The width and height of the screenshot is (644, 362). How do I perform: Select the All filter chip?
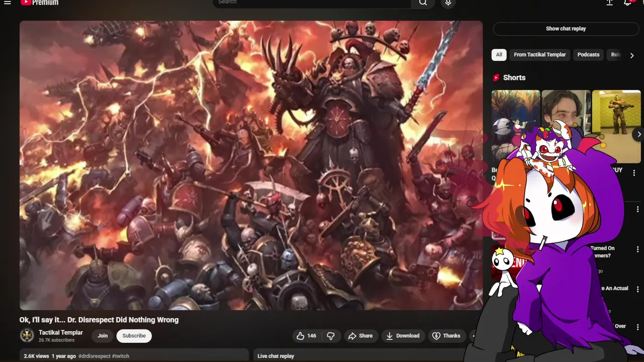tap(499, 55)
